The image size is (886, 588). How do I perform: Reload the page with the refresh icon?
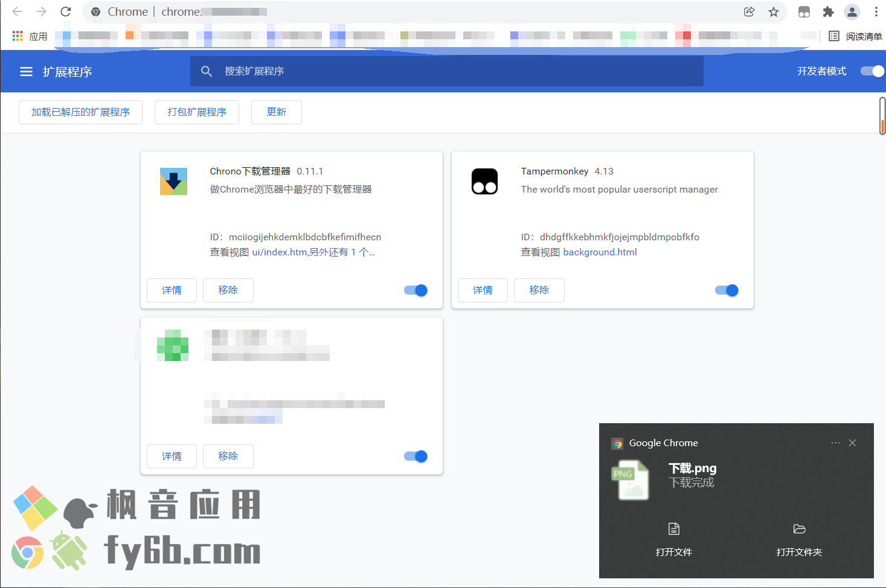pos(66,11)
